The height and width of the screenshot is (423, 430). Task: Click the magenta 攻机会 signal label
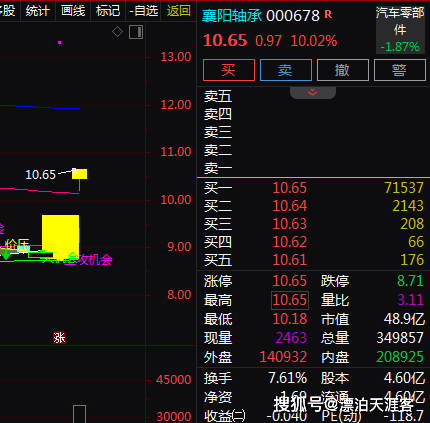coord(95,260)
